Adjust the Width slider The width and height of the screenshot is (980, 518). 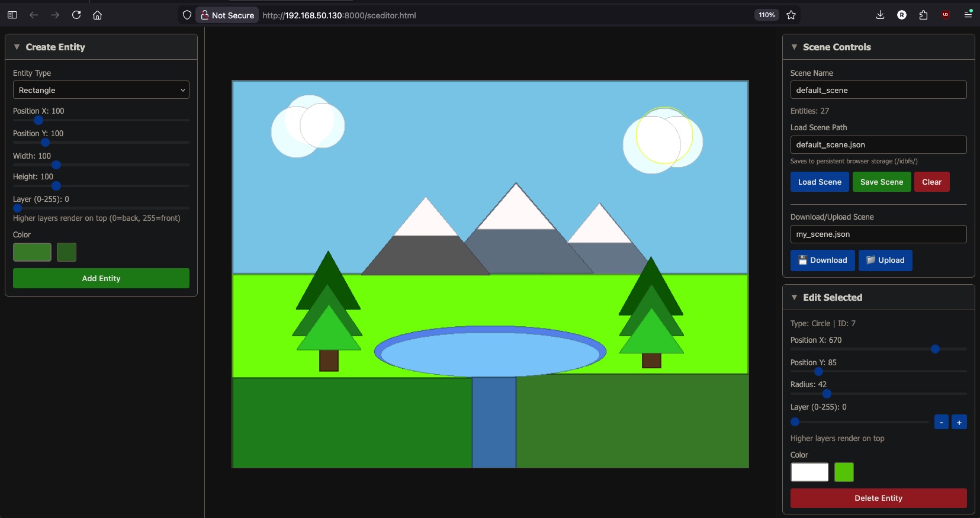101,165
